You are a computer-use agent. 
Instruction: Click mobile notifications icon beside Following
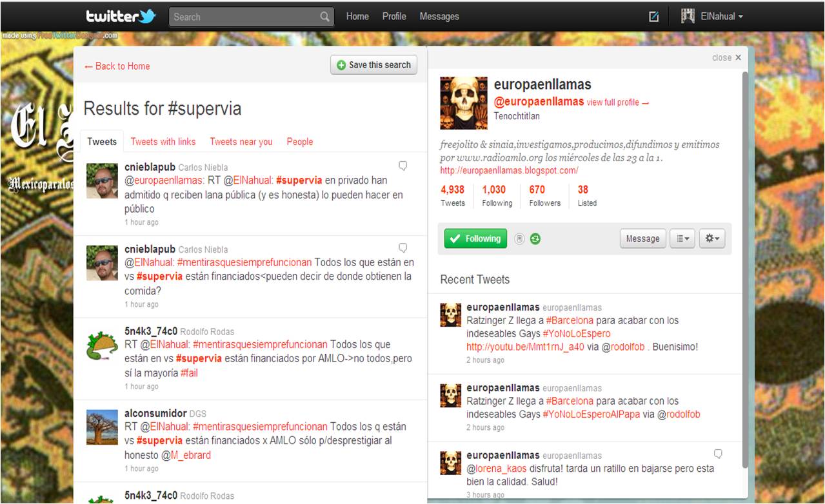tap(519, 239)
